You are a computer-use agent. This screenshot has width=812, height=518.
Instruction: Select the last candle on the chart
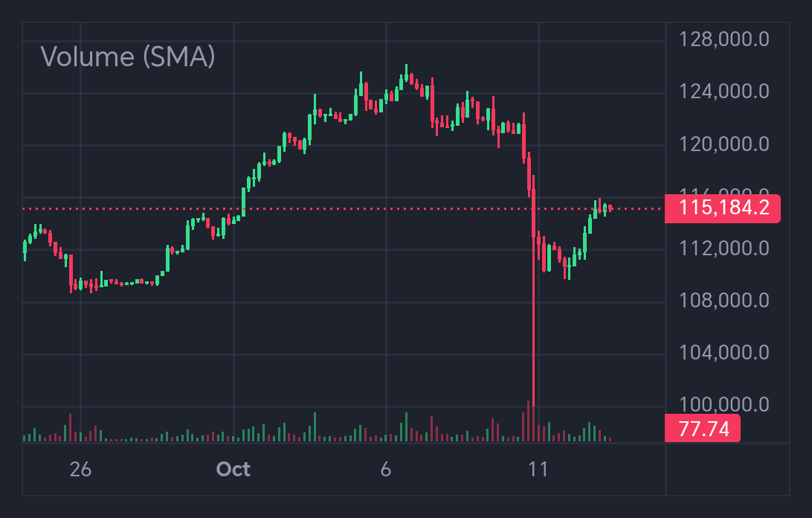point(610,208)
